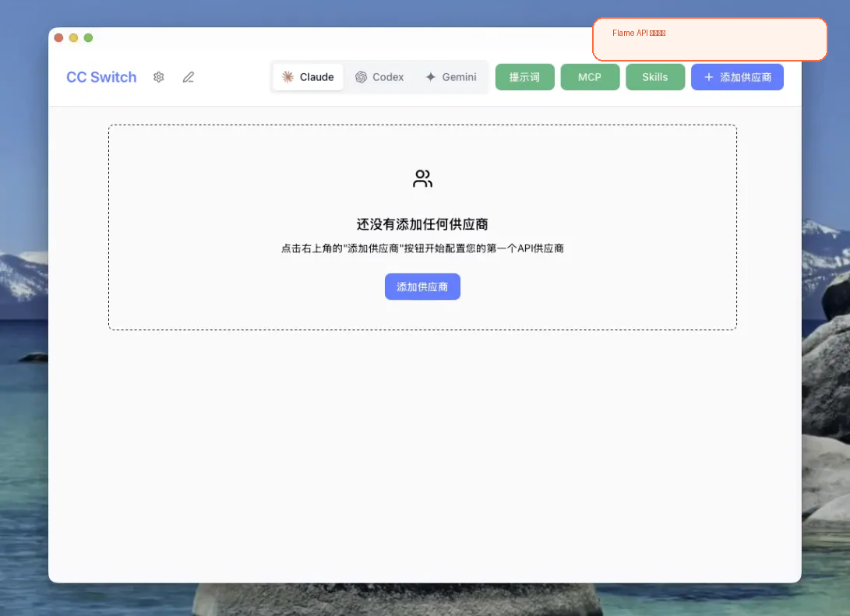Click the users icon in empty state
850x616 pixels.
(x=422, y=178)
